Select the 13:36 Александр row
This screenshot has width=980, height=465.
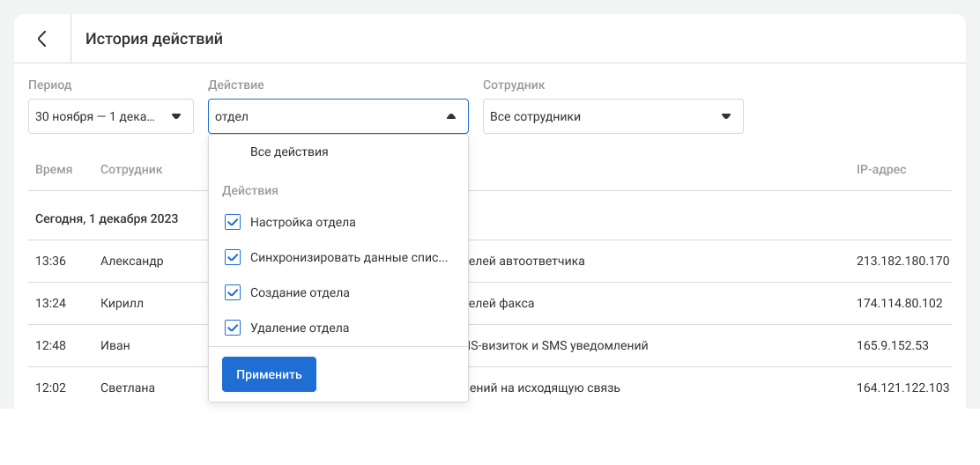point(131,261)
